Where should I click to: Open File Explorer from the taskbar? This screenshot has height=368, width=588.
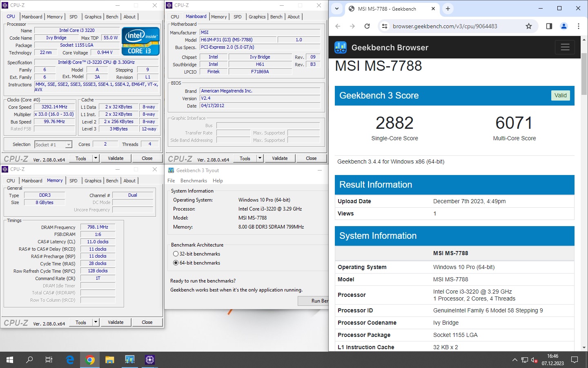pos(110,360)
